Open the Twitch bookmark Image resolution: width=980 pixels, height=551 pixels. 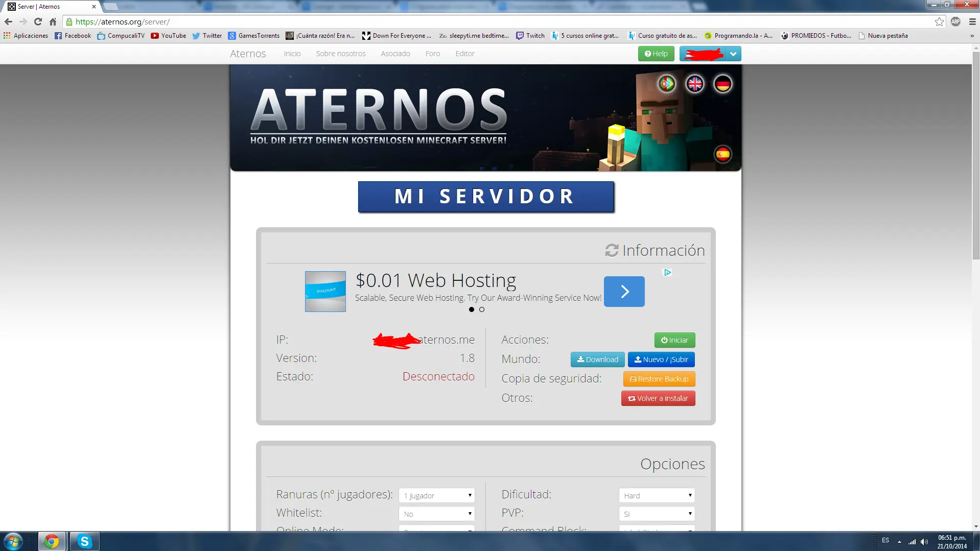530,36
